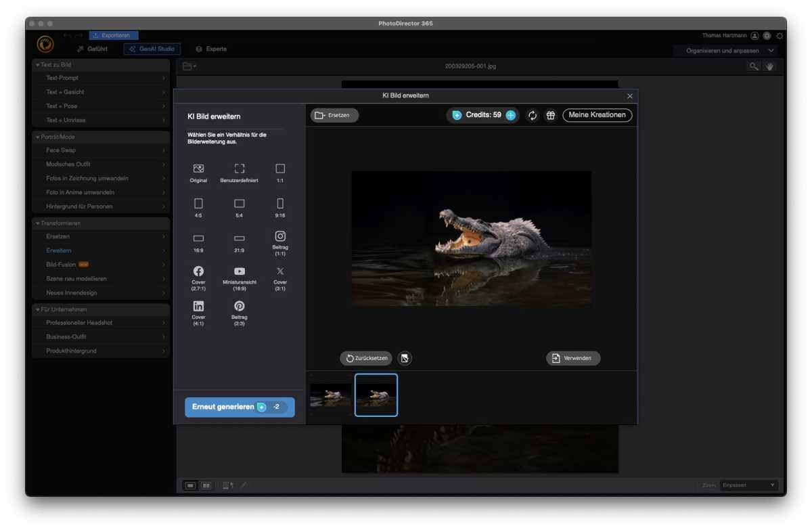The image size is (812, 530).
Task: Open the Zoom Einpassen dropdown
Action: [x=749, y=485]
